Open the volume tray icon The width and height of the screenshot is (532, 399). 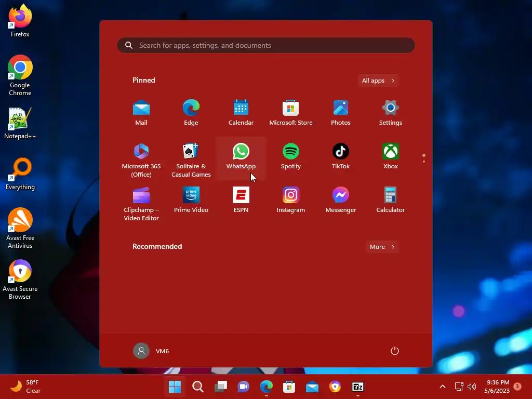[472, 387]
